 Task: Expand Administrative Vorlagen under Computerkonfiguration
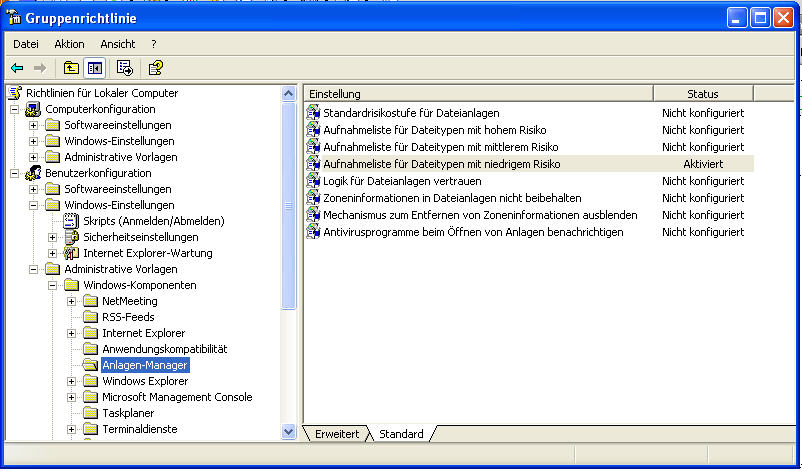(x=33, y=157)
